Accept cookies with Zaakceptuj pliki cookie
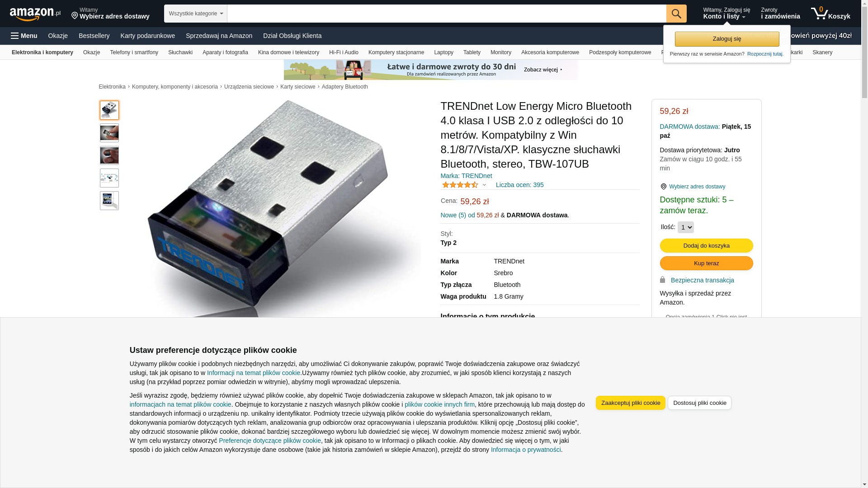The image size is (868, 488). coord(630,403)
